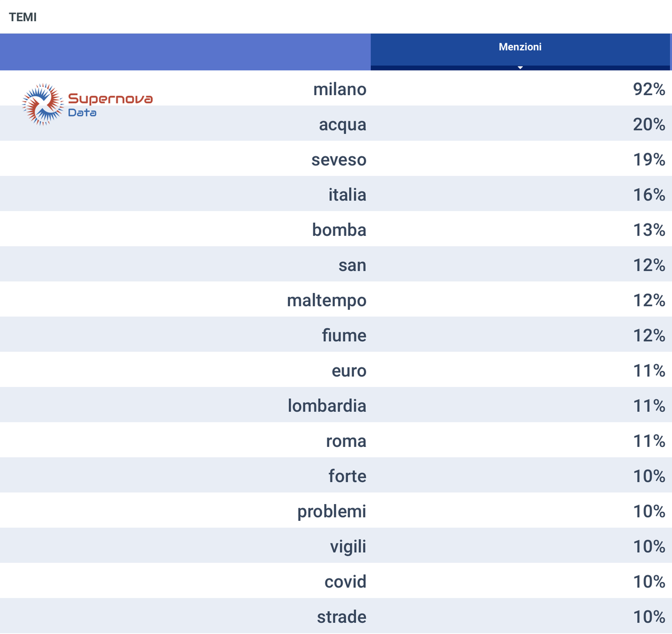Click the 10% value for problemi
Viewport: 672px width, 634px height.
649,511
